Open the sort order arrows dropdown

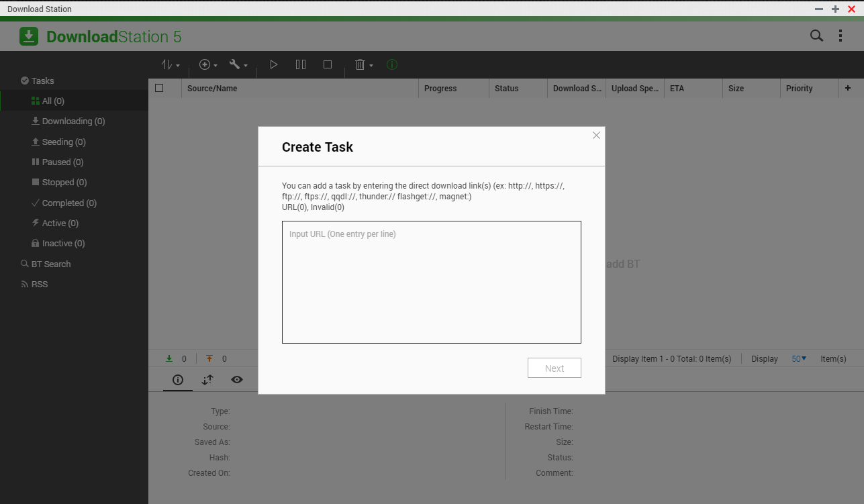coord(171,65)
